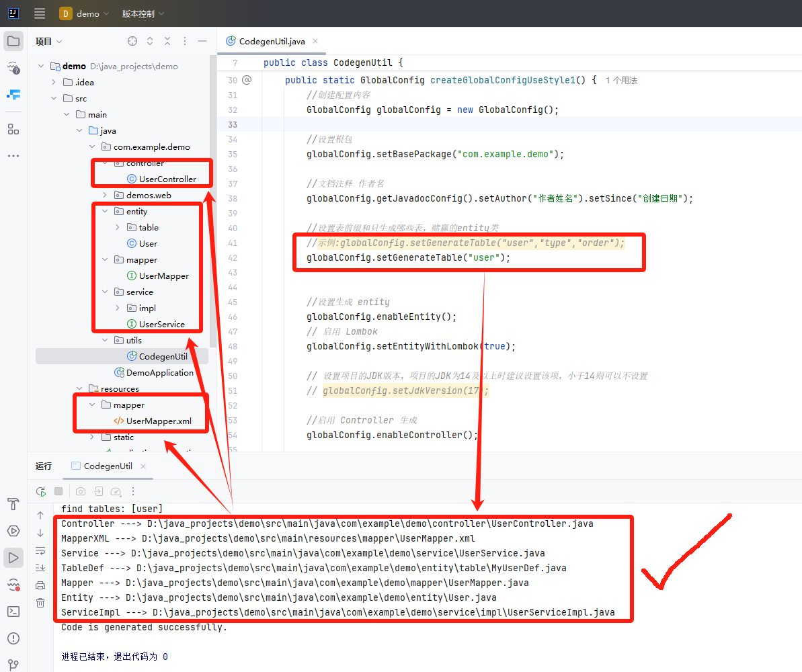Open the 版本控制 dropdown
This screenshot has width=802, height=672.
pos(143,14)
